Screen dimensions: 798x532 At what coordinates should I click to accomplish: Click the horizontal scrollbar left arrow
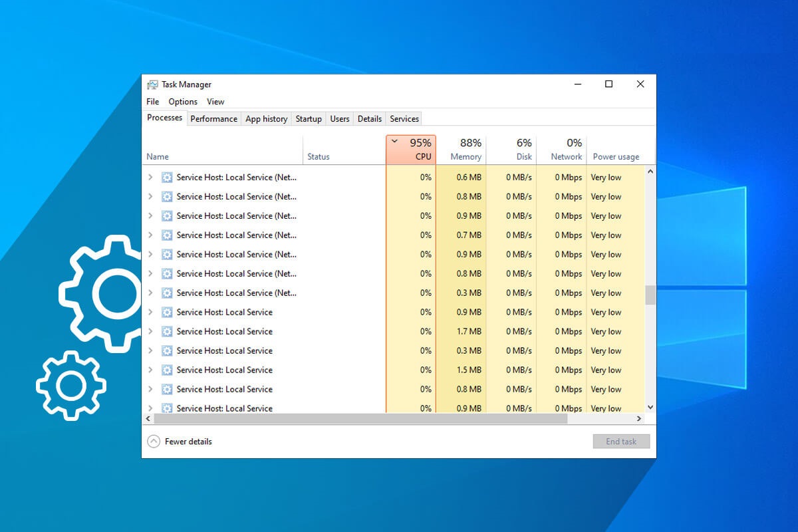[x=148, y=418]
